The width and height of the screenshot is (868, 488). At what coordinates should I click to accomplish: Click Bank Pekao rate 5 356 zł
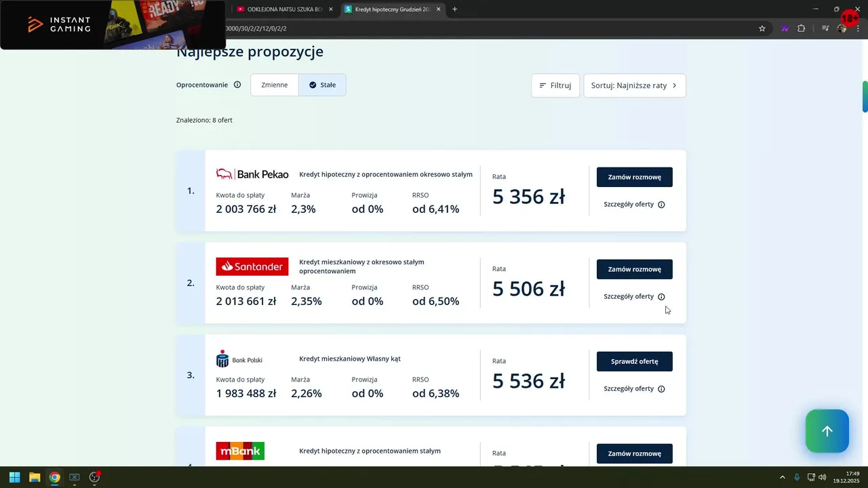(529, 197)
